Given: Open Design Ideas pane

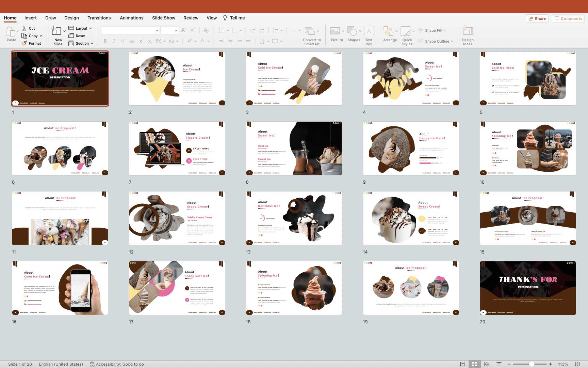Looking at the screenshot, I should click(468, 31).
